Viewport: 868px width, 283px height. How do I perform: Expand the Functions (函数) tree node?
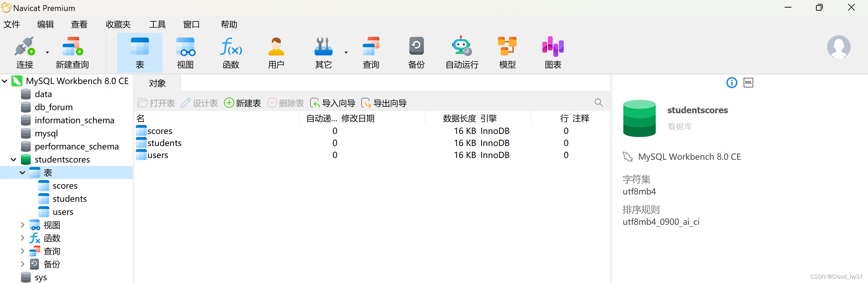pyautogui.click(x=22, y=238)
